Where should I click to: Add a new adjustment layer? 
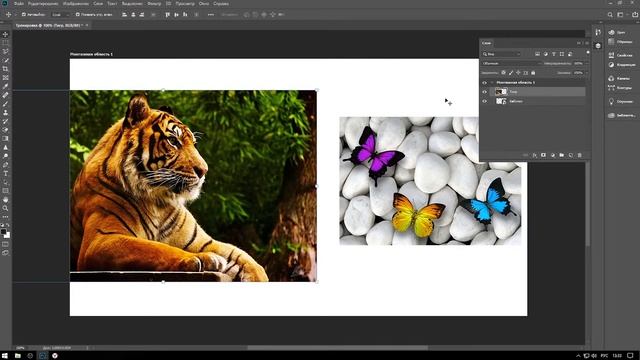click(553, 155)
